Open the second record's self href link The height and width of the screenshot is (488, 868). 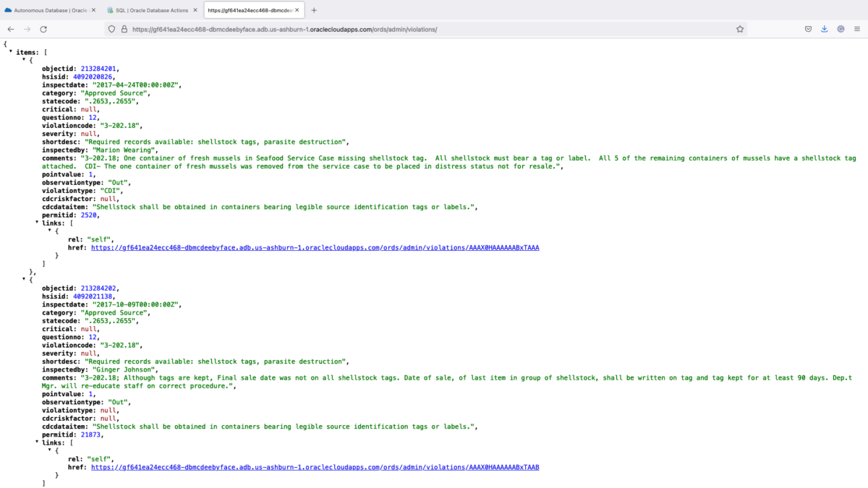coord(314,466)
